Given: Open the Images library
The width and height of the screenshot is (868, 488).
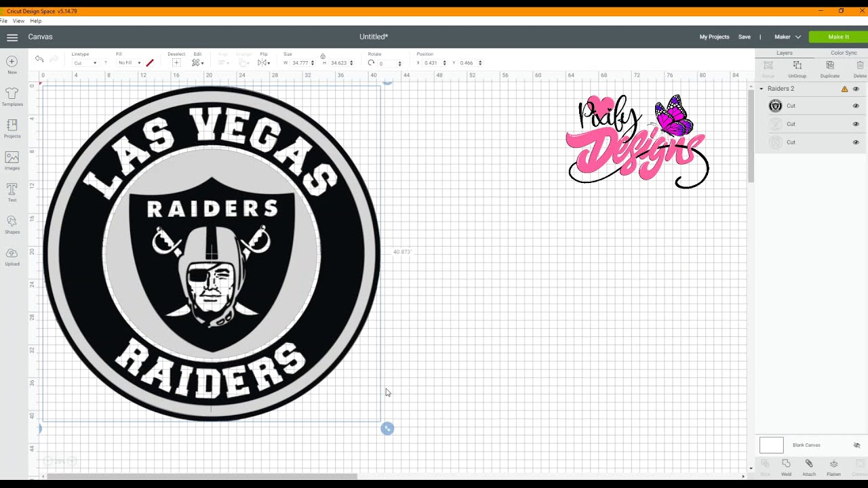Looking at the screenshot, I should pyautogui.click(x=12, y=161).
